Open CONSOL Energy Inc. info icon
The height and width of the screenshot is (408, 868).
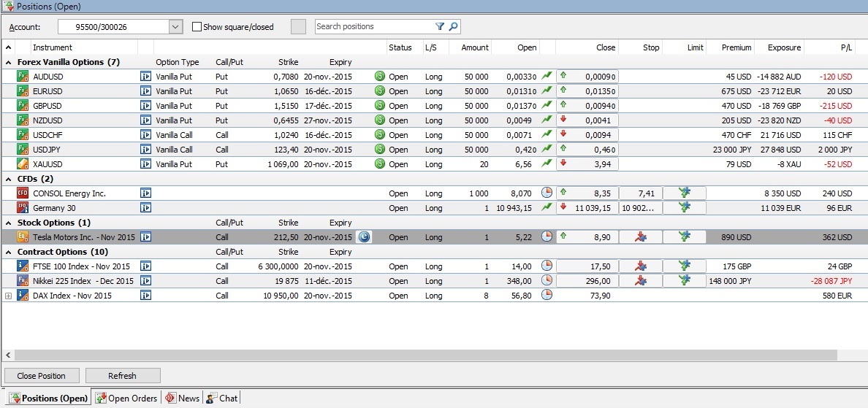[145, 193]
